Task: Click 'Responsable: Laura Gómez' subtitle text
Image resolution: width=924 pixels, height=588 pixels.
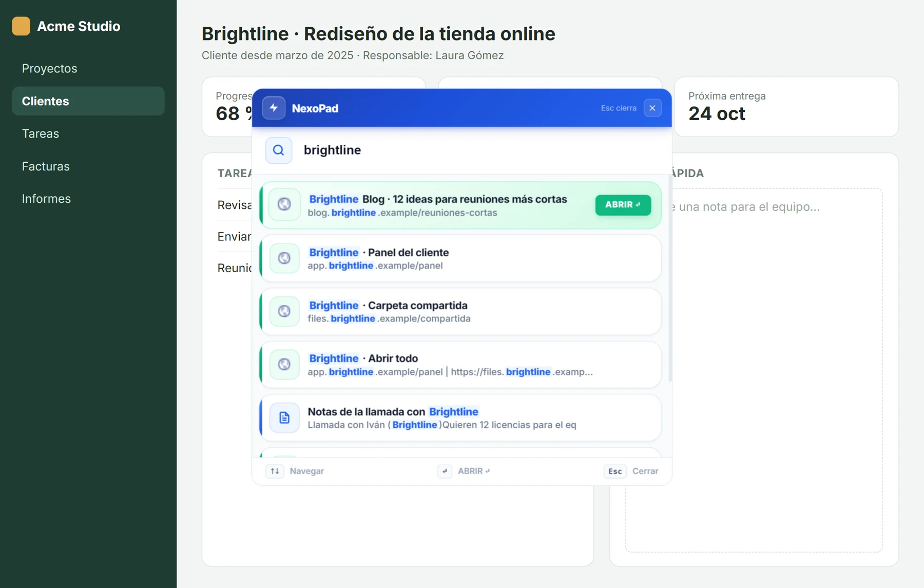Action: pos(433,55)
